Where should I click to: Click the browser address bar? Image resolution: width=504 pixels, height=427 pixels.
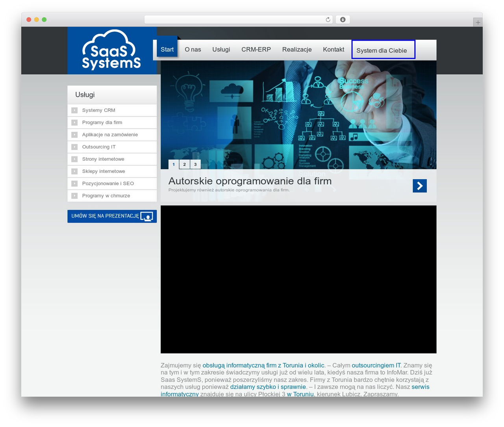coord(239,20)
